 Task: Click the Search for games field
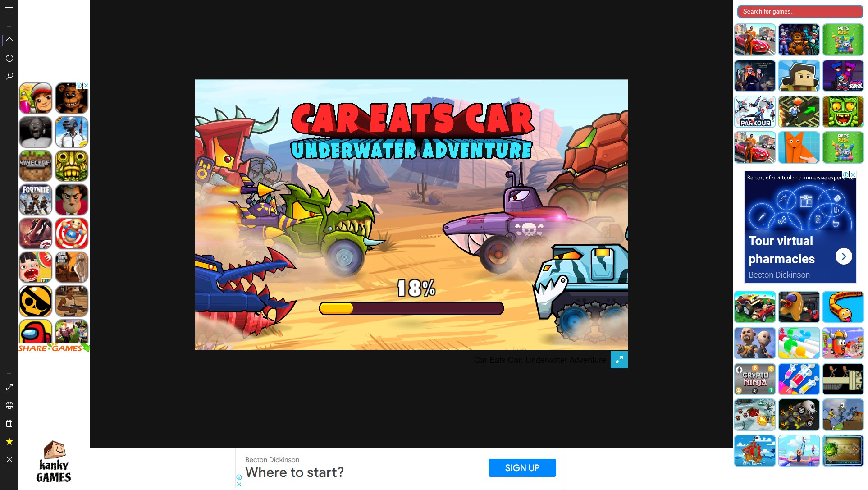(800, 12)
